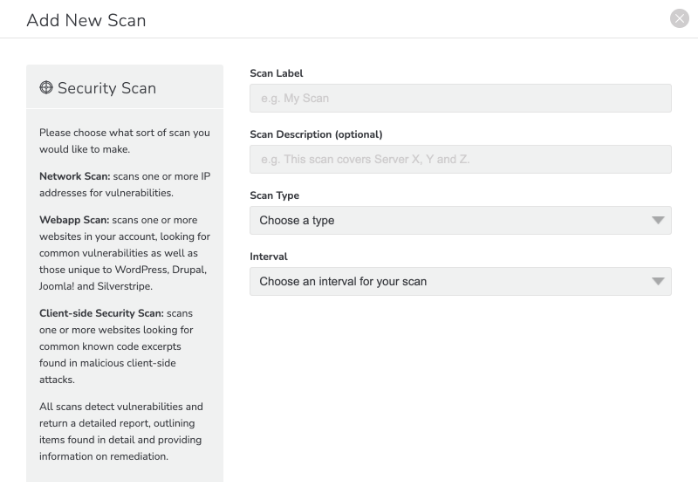Image resolution: width=698 pixels, height=482 pixels.
Task: Click the 'Client-side Security Scan:' bold text
Action: [101, 313]
